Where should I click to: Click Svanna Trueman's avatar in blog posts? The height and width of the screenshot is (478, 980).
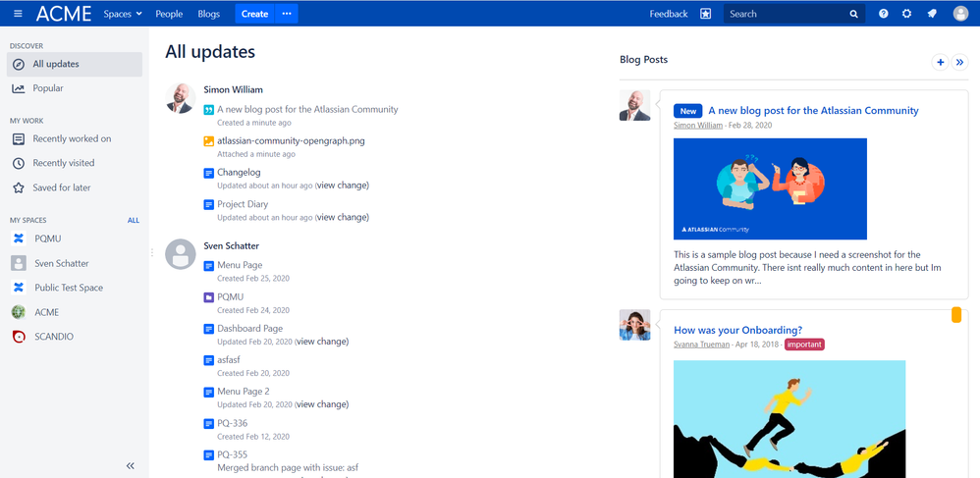point(634,325)
